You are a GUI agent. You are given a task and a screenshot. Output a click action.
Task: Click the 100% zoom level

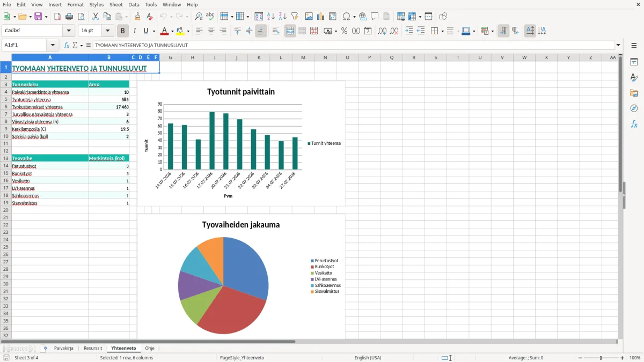(x=635, y=358)
